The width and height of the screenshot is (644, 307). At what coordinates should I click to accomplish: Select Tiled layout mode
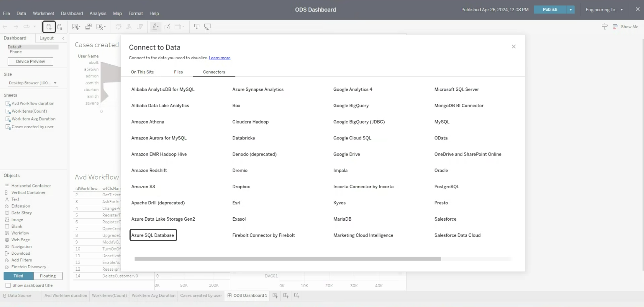pos(19,276)
